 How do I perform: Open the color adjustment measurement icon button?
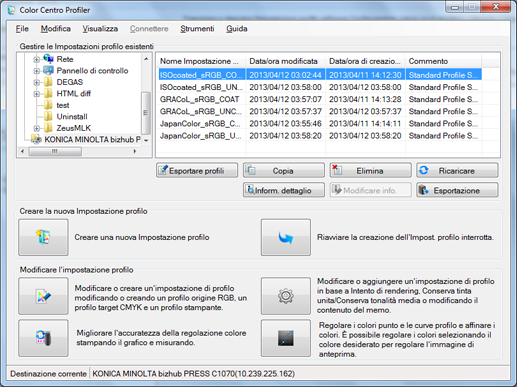pos(43,338)
